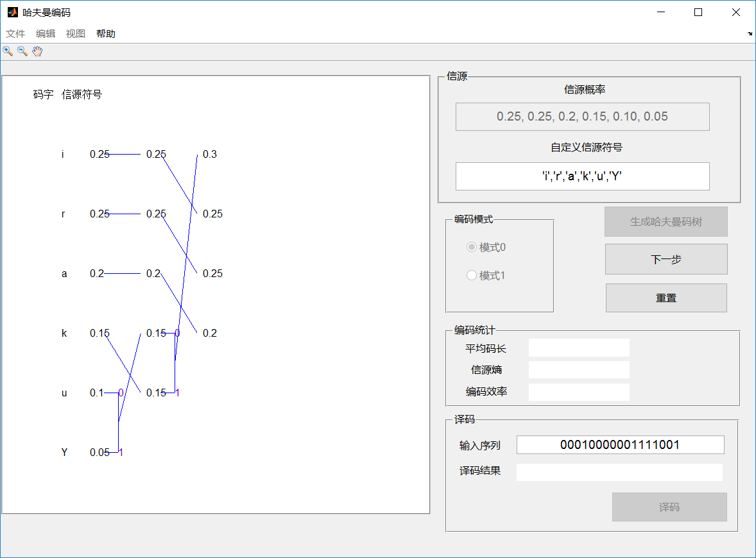This screenshot has width=756, height=558.
Task: Open the 文件 menu
Action: click(x=15, y=33)
